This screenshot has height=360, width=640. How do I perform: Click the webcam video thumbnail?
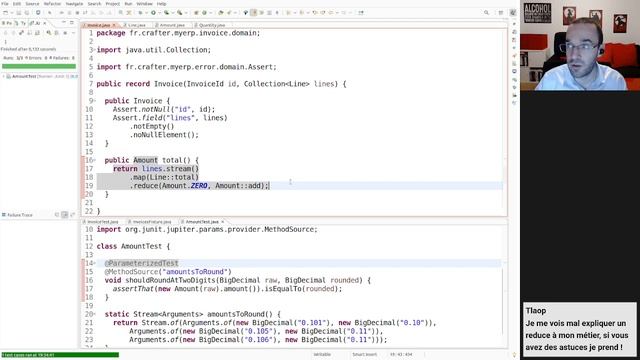tap(580, 45)
